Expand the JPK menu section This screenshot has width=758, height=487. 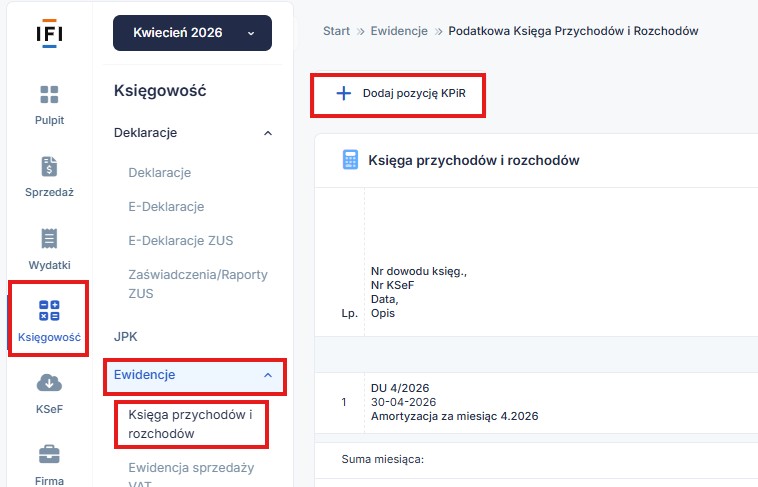pyautogui.click(x=126, y=337)
